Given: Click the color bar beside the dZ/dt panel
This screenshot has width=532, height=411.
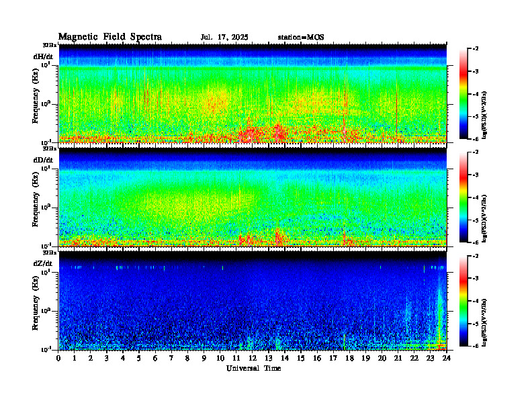Looking at the screenshot, I should [463, 301].
